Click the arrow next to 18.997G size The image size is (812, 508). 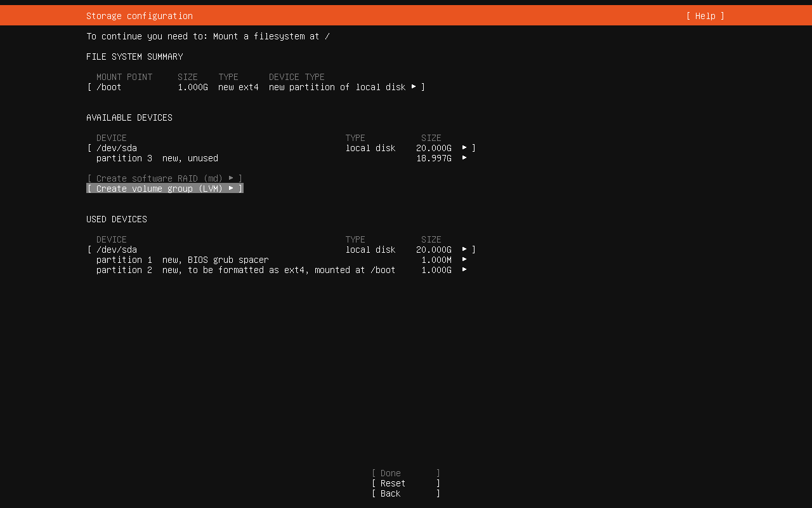pos(464,158)
